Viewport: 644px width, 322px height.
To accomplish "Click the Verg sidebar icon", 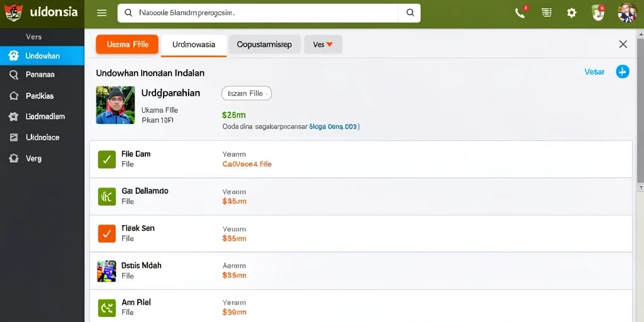I will click(14, 158).
